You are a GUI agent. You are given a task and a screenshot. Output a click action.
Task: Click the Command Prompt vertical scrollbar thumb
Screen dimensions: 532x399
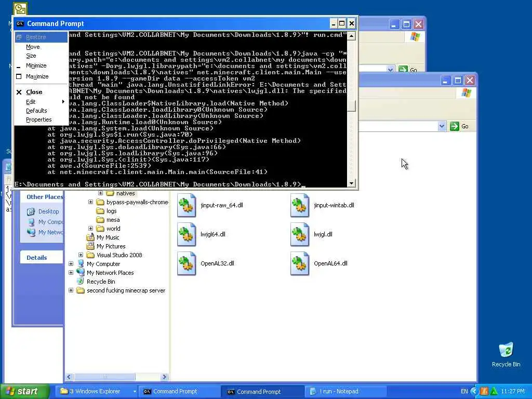coord(351,105)
